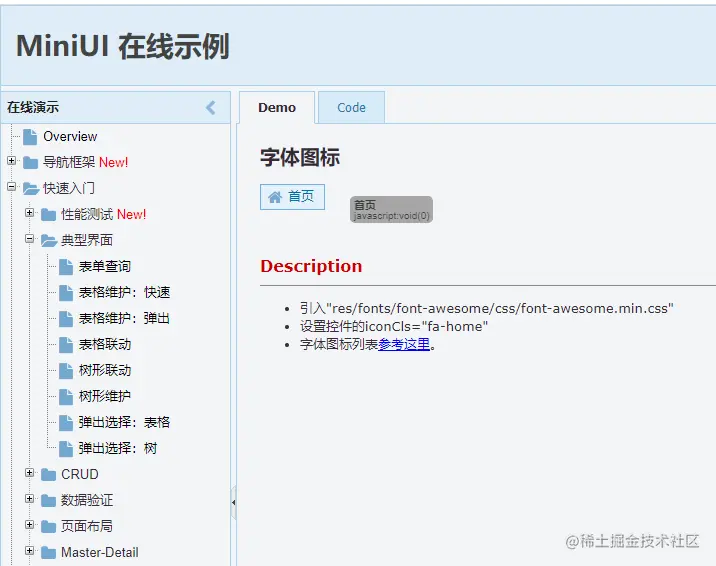Screen dimensions: 716x566
Task: Open the 弹出选择：树 example
Action: 118,449
